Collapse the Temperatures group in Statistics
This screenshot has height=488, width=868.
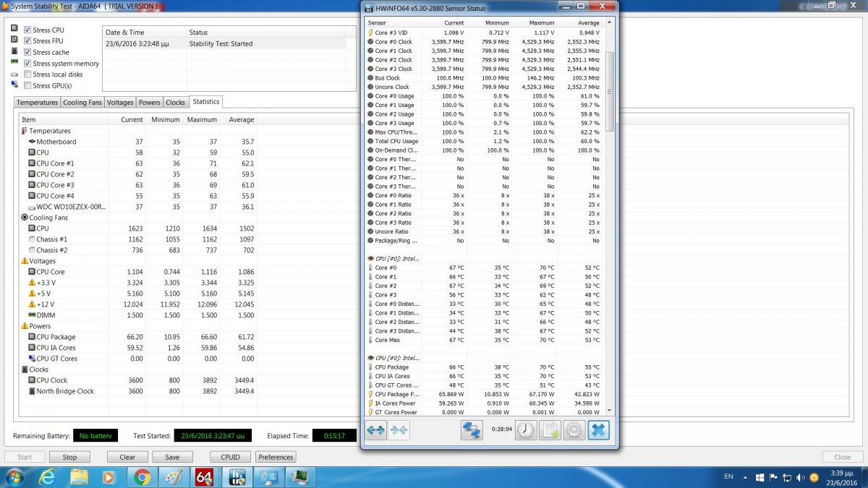(46, 131)
